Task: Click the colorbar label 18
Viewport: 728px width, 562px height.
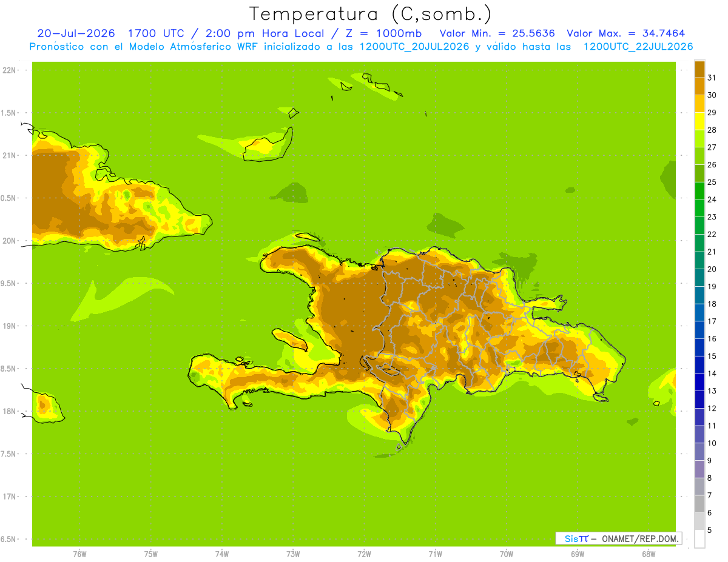Action: (x=712, y=304)
